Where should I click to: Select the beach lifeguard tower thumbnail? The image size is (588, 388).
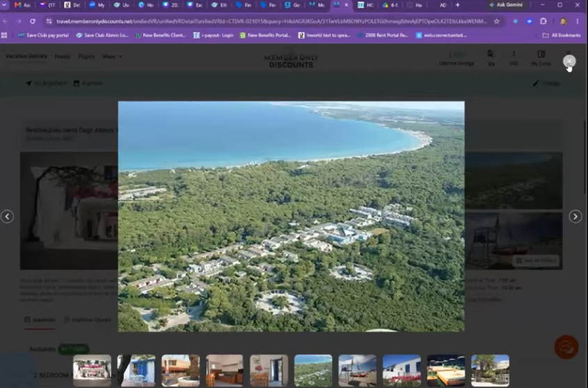(x=358, y=371)
